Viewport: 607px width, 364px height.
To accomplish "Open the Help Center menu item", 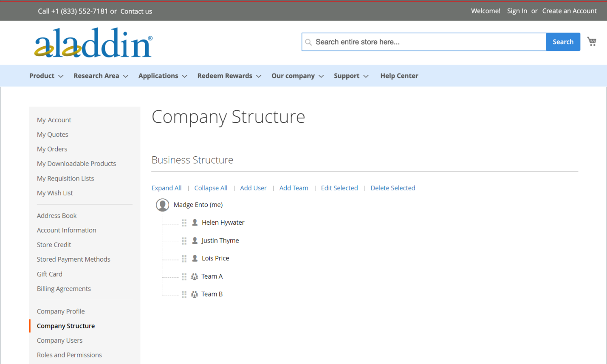I will tap(399, 76).
